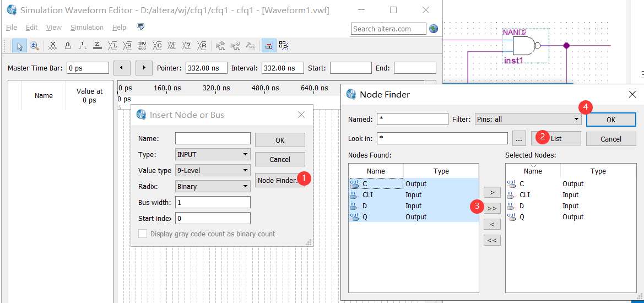This screenshot has height=303, width=644.
Task: Click the Named field in Node Finder
Action: 413,119
